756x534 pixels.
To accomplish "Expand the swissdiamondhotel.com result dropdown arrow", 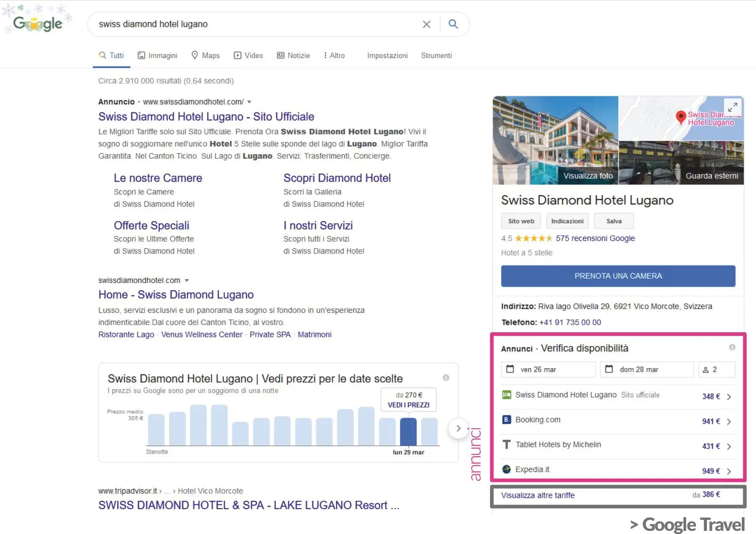I will point(187,280).
